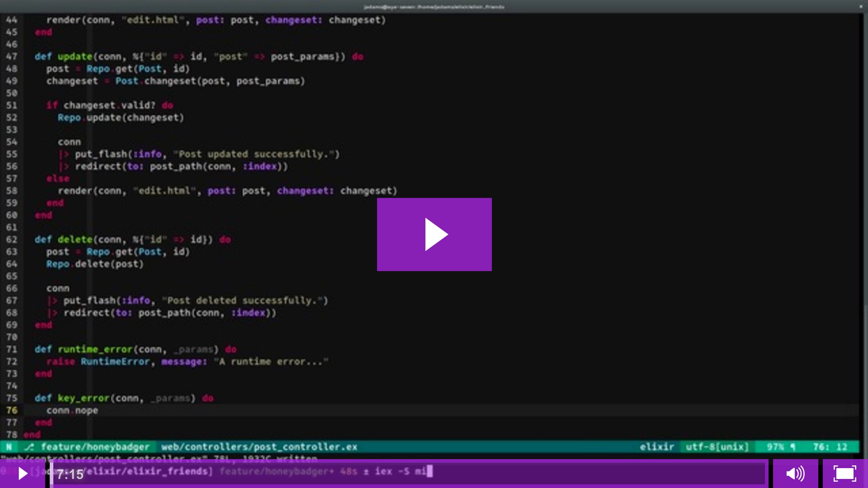Click the N mode indicator in status line

coord(9,447)
